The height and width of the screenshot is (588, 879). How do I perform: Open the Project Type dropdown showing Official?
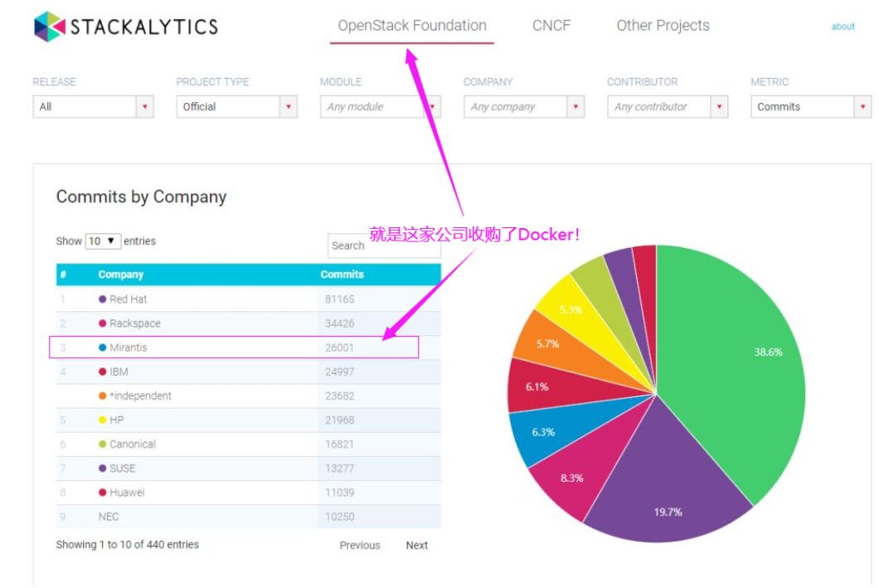236,106
